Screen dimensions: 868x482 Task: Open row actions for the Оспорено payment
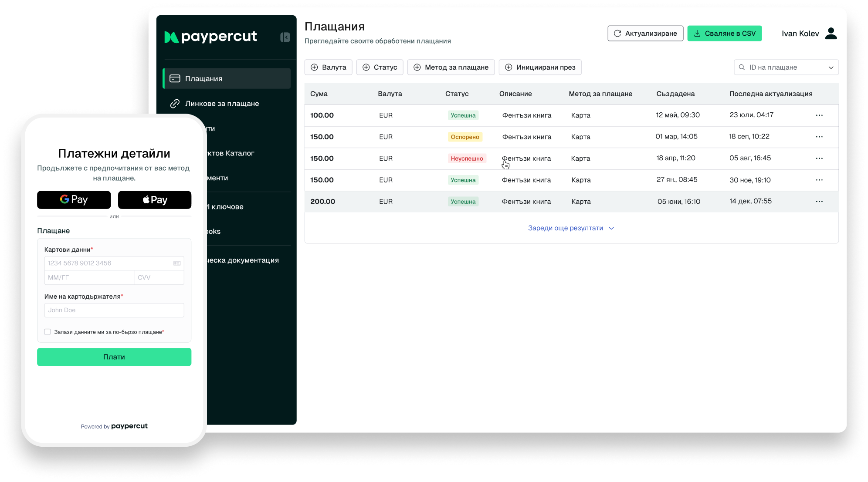click(819, 137)
